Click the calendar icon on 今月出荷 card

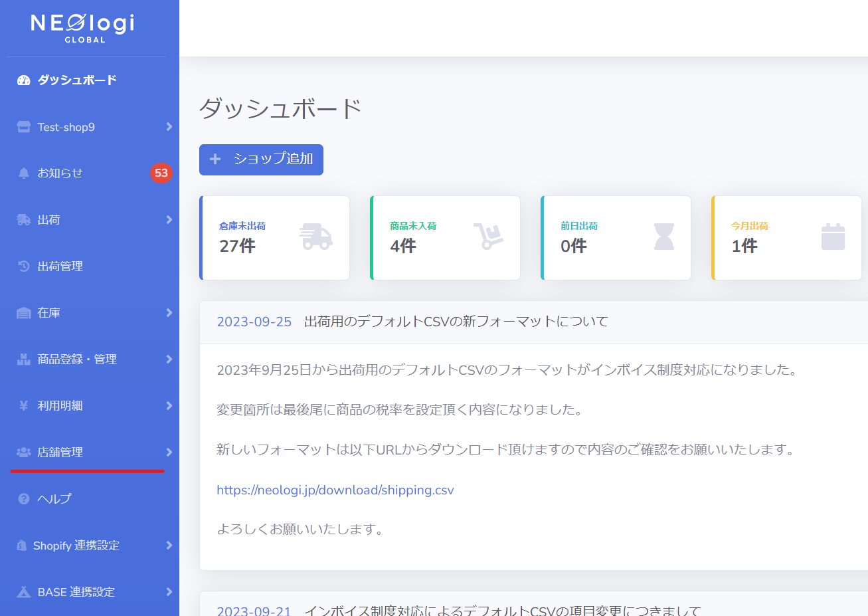833,237
